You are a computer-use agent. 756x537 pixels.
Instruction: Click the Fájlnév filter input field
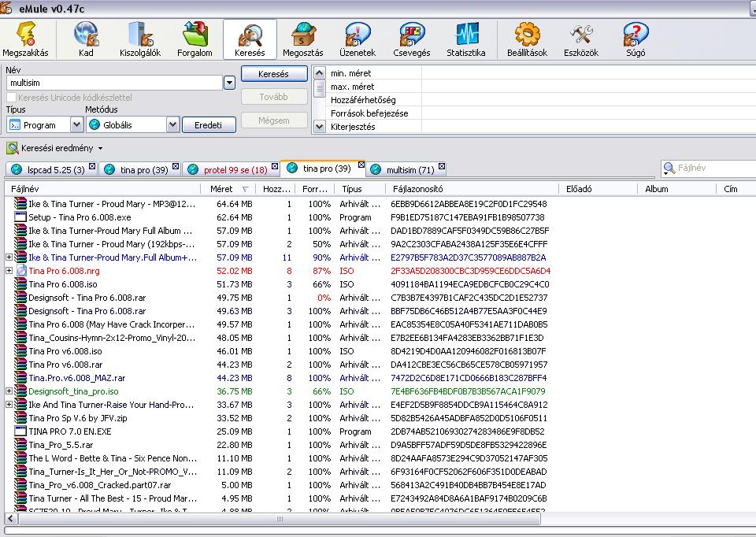(716, 169)
